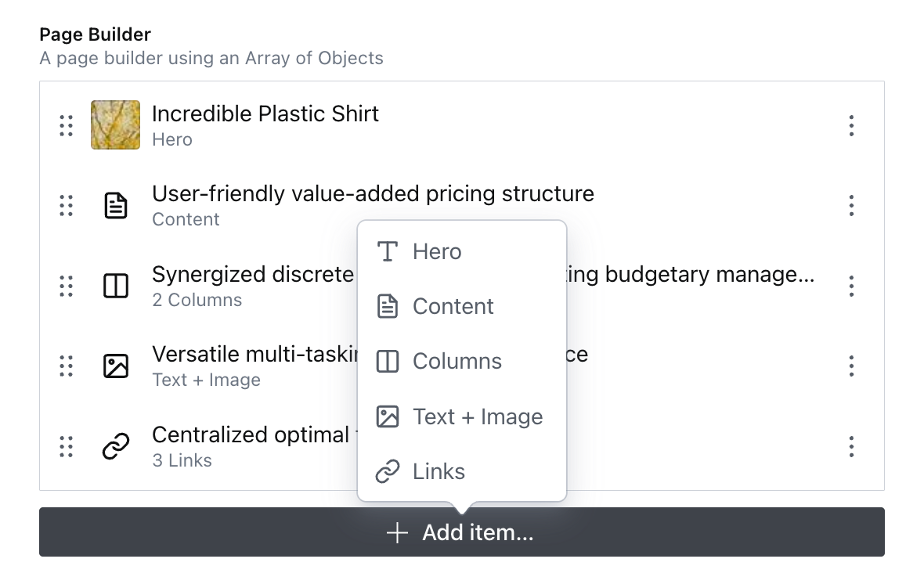Screen dimensions: 924x584
Task: Select the Content document icon beside pricing structure item
Action: 115,205
